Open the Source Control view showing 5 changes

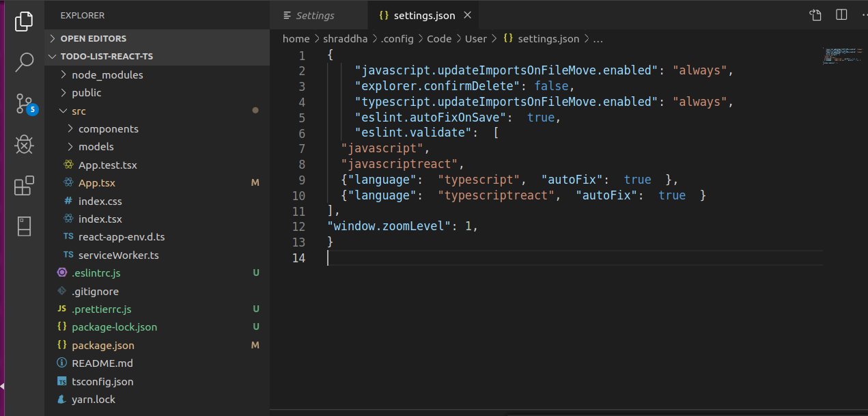(x=24, y=103)
